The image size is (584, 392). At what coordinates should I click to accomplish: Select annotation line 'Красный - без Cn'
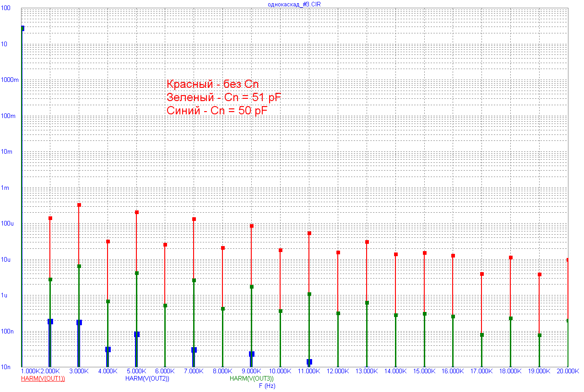tap(213, 84)
